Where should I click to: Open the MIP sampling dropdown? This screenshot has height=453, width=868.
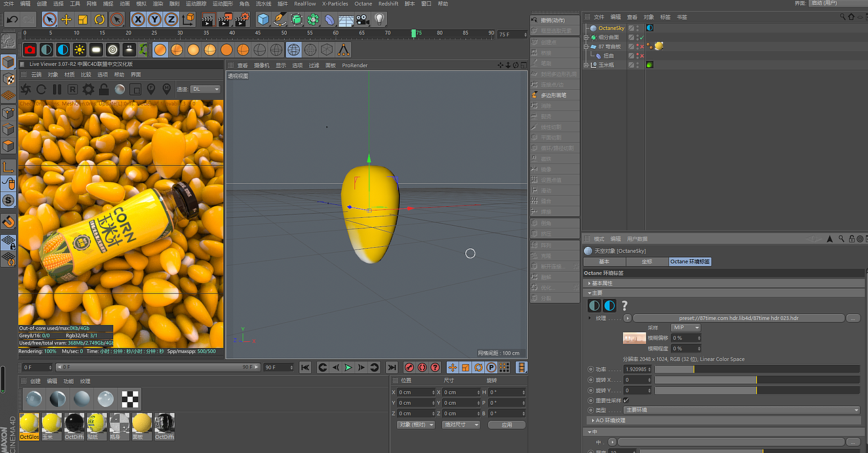click(684, 328)
